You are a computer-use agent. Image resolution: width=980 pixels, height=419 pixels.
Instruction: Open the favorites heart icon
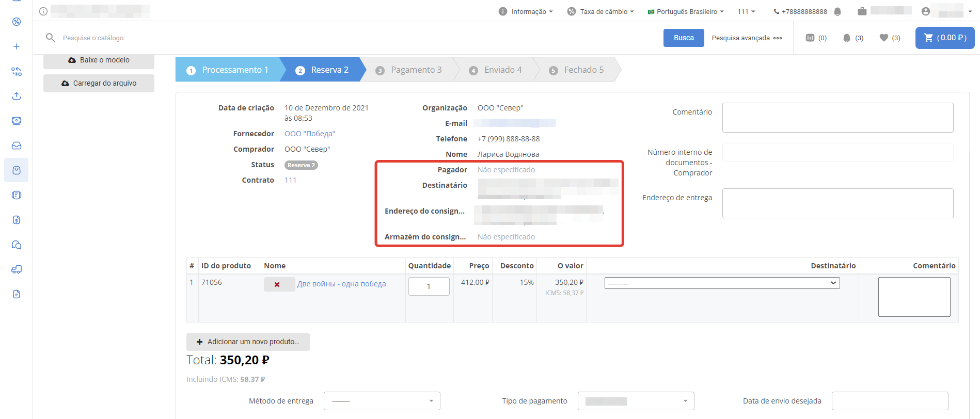(x=884, y=38)
